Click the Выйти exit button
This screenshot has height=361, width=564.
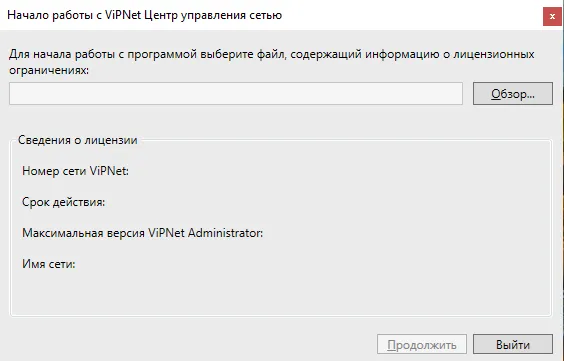point(513,344)
